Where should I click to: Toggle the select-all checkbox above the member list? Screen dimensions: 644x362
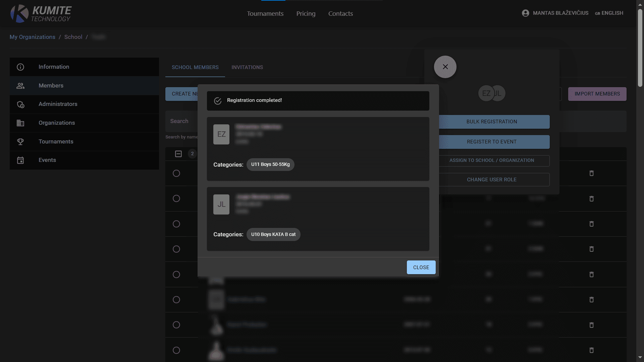[x=178, y=154]
